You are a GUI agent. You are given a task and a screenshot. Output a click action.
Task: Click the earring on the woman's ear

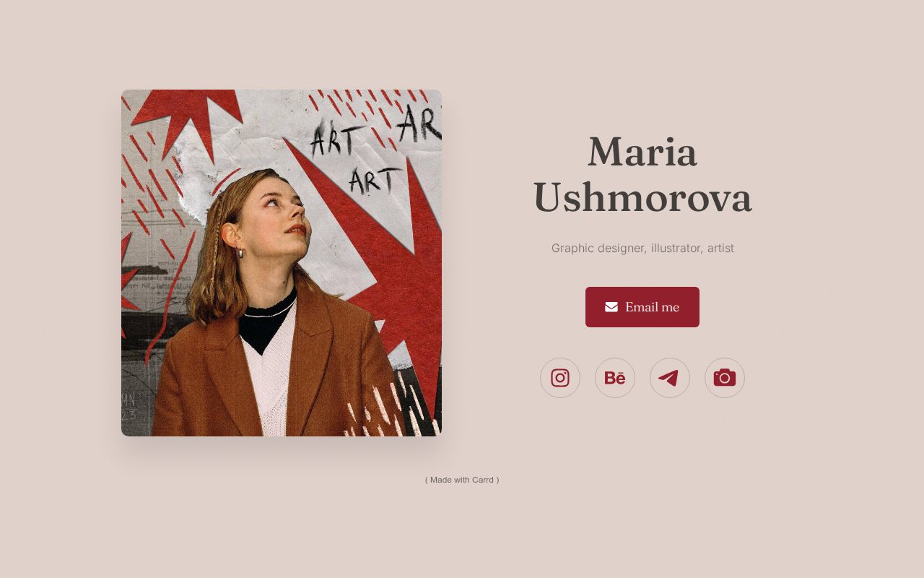click(241, 253)
